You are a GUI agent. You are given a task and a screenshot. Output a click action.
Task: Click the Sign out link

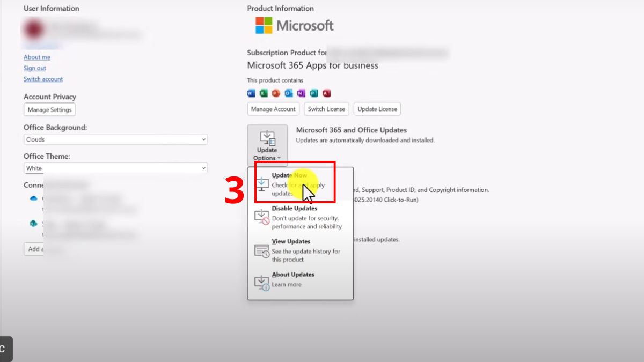(34, 68)
